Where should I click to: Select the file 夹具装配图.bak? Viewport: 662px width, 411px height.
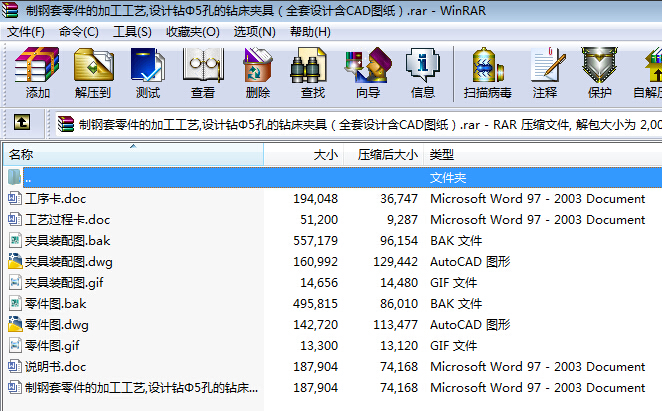pyautogui.click(x=68, y=241)
